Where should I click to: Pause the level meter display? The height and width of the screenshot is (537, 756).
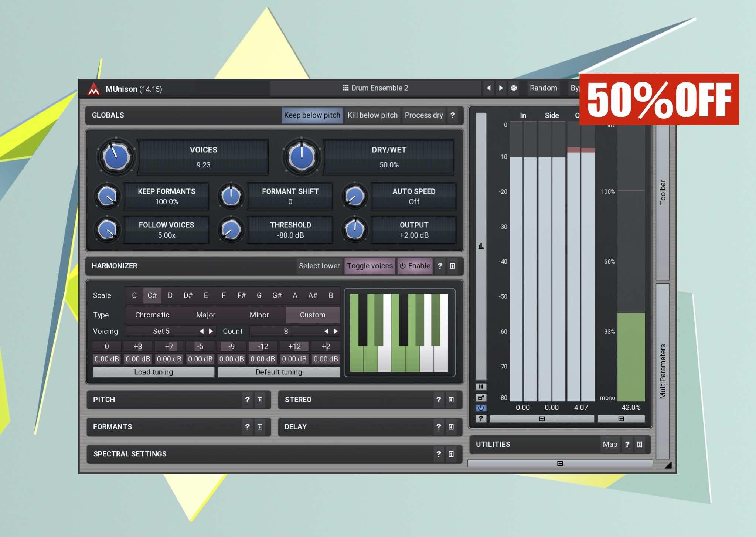click(x=481, y=387)
